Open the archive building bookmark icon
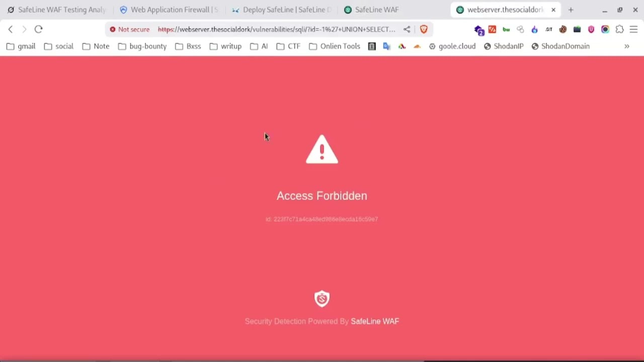Image resolution: width=644 pixels, height=362 pixels. (x=372, y=46)
